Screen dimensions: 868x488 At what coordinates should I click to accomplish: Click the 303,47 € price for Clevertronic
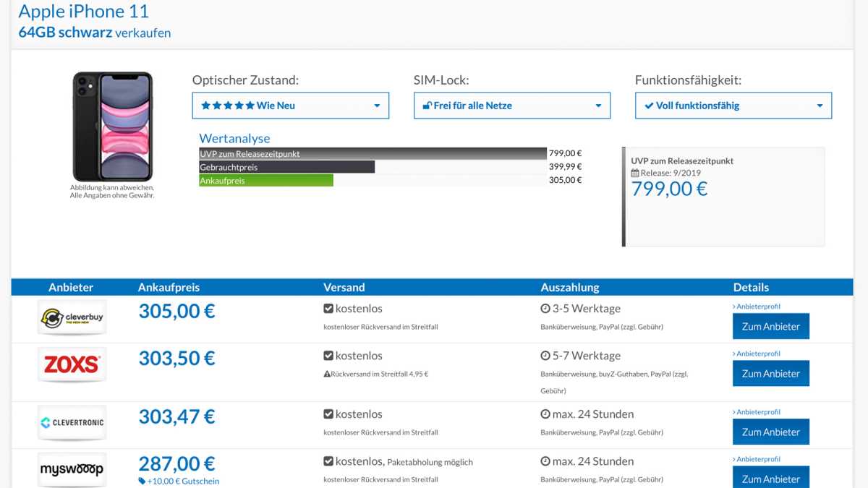176,417
